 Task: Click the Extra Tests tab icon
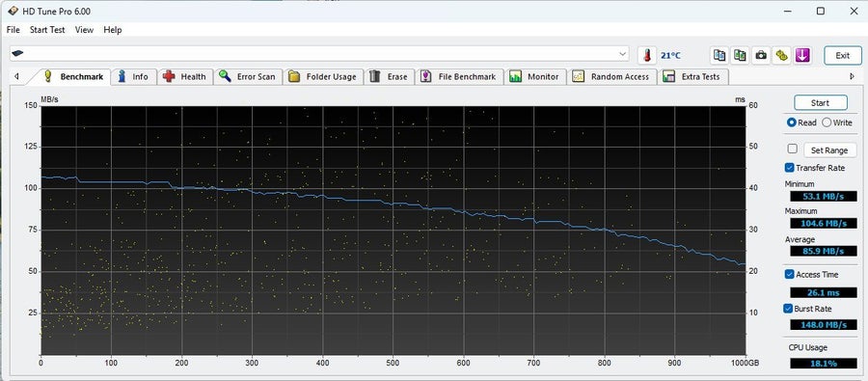click(668, 76)
